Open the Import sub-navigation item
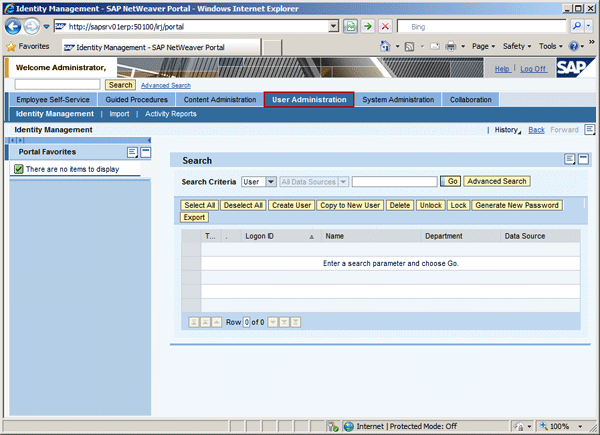The width and height of the screenshot is (600, 435). pos(119,114)
